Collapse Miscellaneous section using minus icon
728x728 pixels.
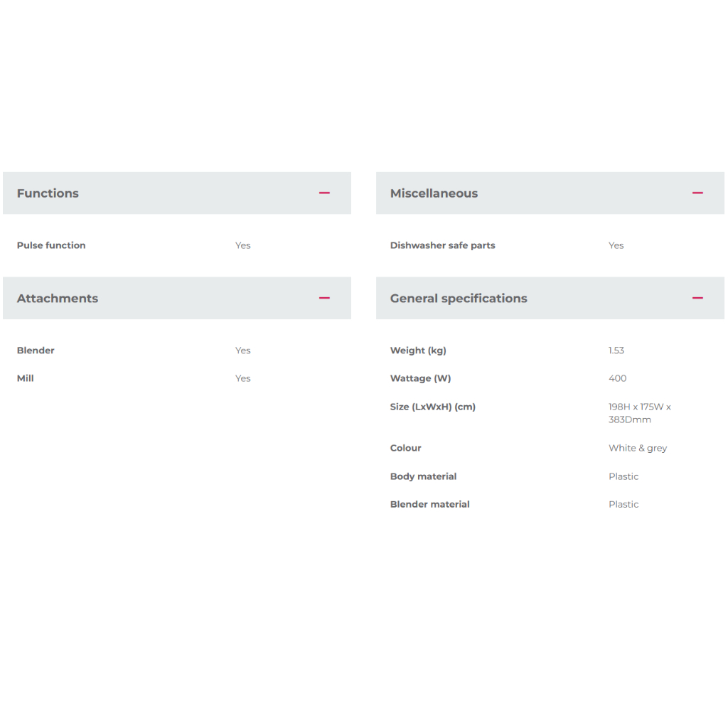click(697, 193)
